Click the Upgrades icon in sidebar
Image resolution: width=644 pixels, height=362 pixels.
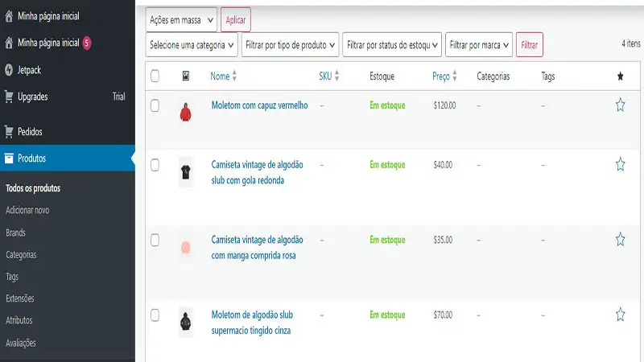9,97
